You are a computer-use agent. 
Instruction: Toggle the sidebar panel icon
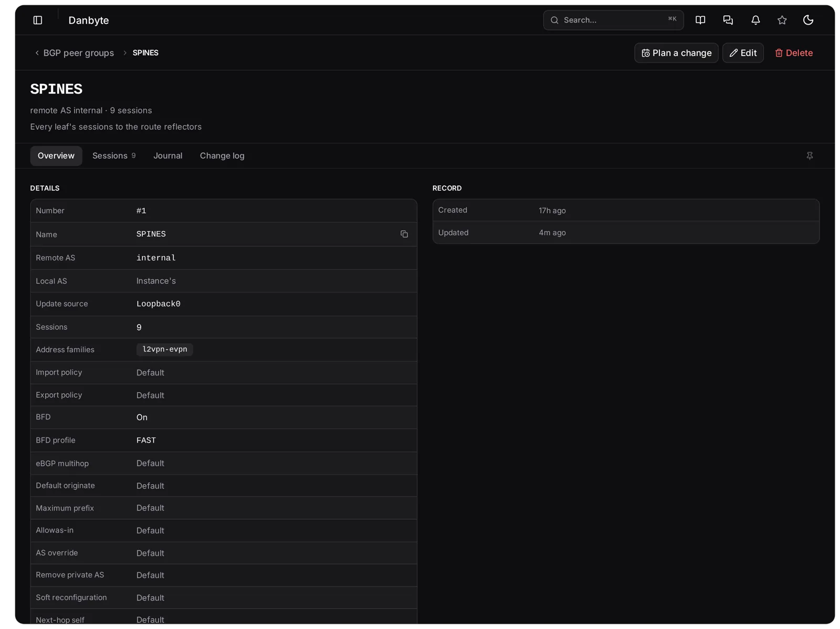(x=38, y=20)
